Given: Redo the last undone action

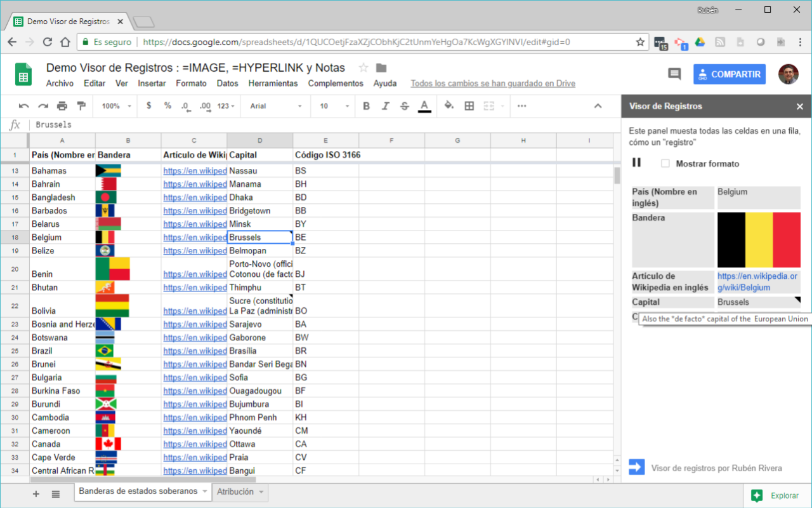Looking at the screenshot, I should (43, 106).
